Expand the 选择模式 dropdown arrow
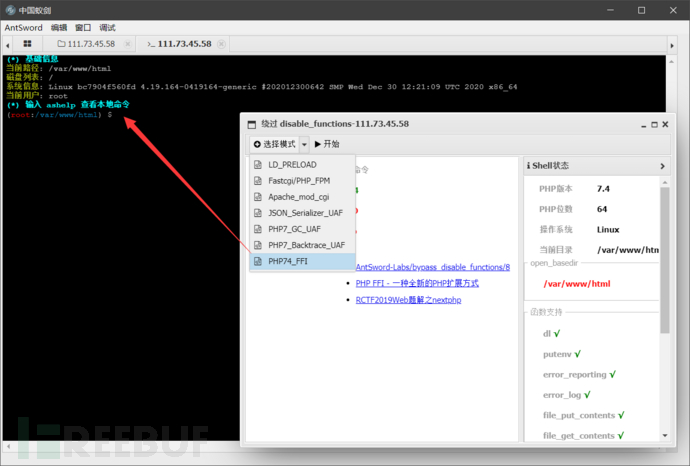Image resolution: width=690 pixels, height=466 pixels. click(x=304, y=144)
